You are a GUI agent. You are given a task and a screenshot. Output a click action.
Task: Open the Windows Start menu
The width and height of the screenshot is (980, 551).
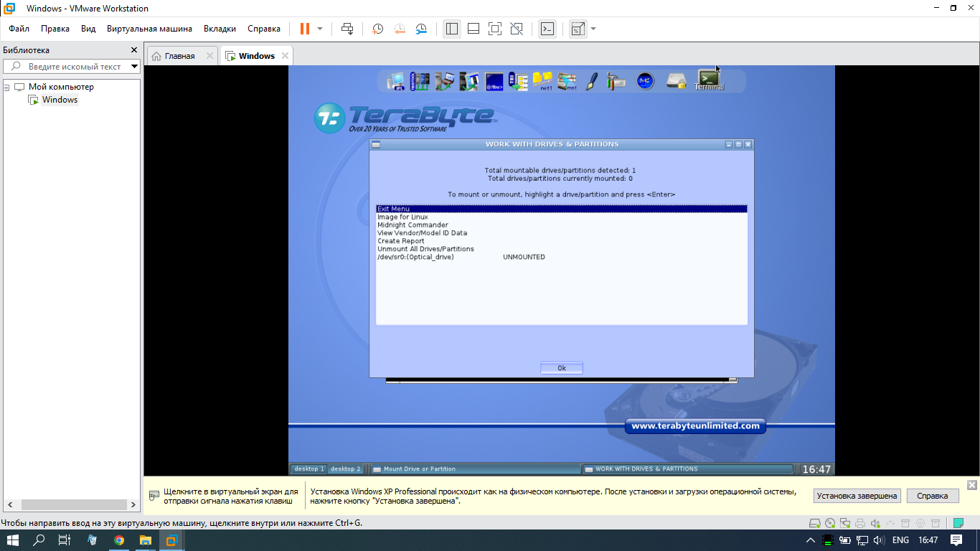13,540
